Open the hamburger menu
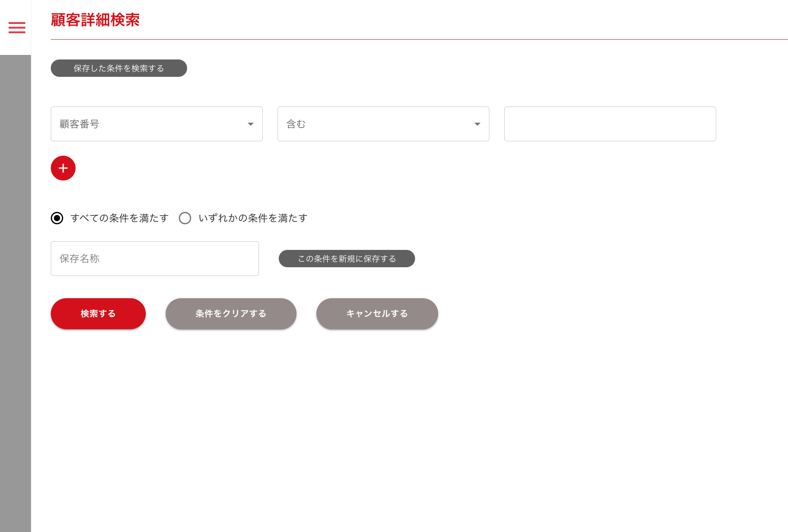 tap(17, 28)
